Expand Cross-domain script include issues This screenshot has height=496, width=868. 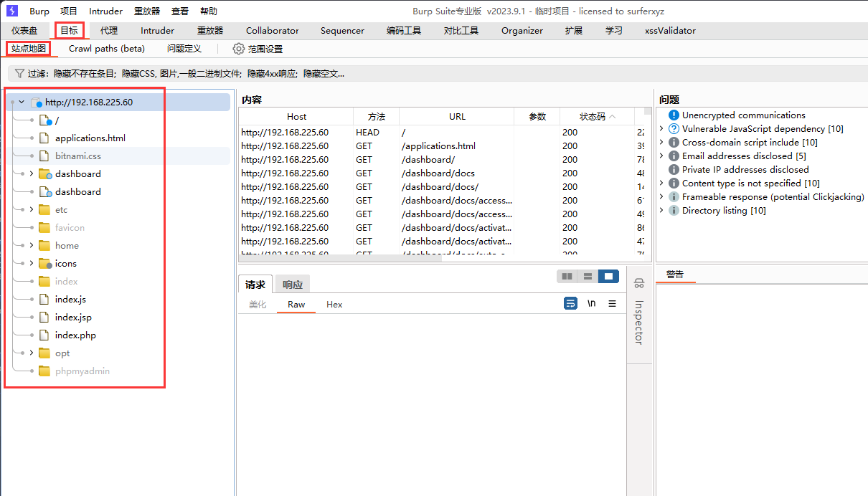[661, 143]
